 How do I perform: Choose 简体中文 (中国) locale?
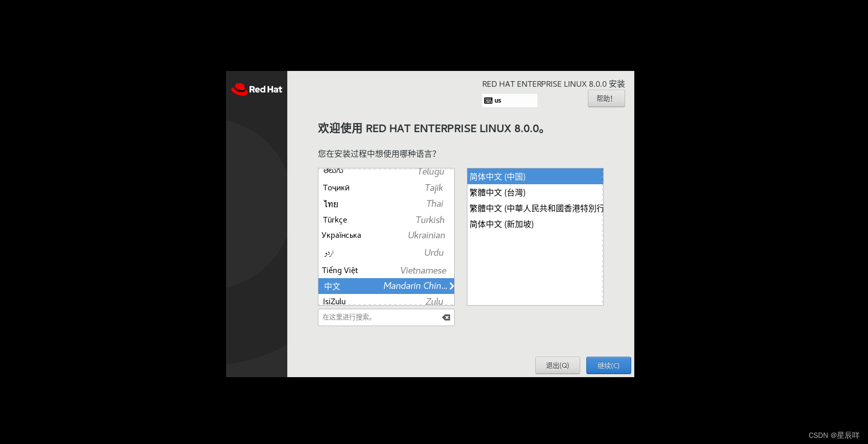(535, 177)
